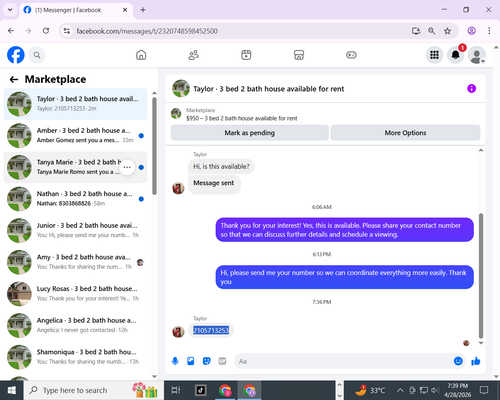The width and height of the screenshot is (500, 400).
Task: Close the Messenger tab
Action: pyautogui.click(x=125, y=10)
